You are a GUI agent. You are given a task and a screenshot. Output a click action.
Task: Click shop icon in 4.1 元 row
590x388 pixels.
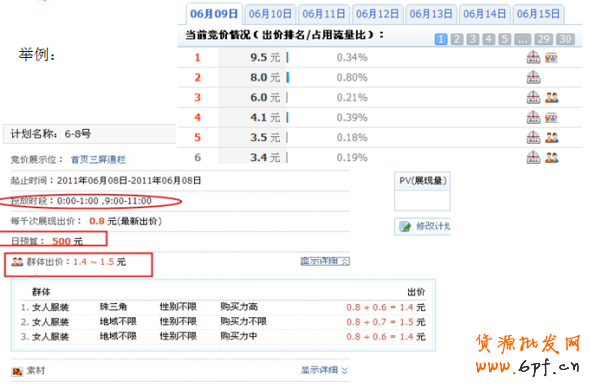click(x=551, y=118)
